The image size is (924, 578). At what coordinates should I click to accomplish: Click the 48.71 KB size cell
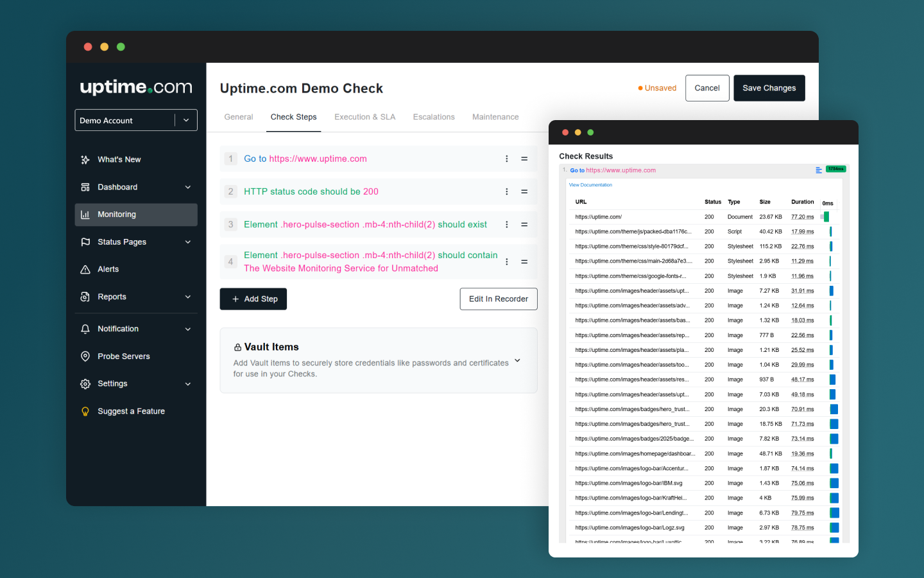[771, 454]
